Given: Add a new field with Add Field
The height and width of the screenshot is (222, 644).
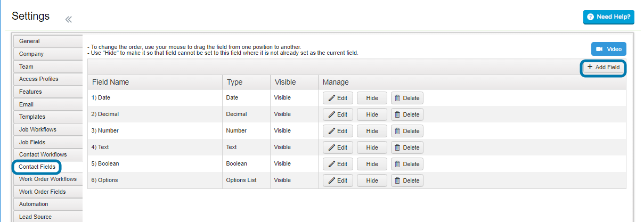Looking at the screenshot, I should click(603, 68).
